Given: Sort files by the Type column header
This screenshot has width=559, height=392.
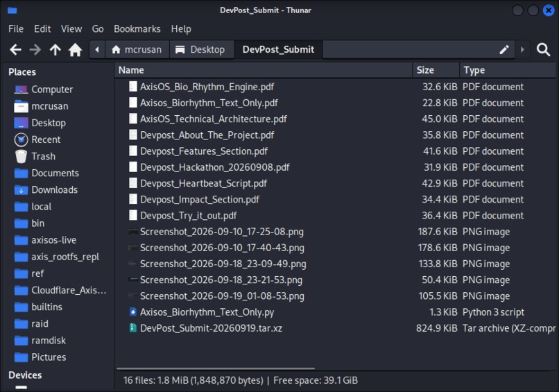Looking at the screenshot, I should coord(508,70).
